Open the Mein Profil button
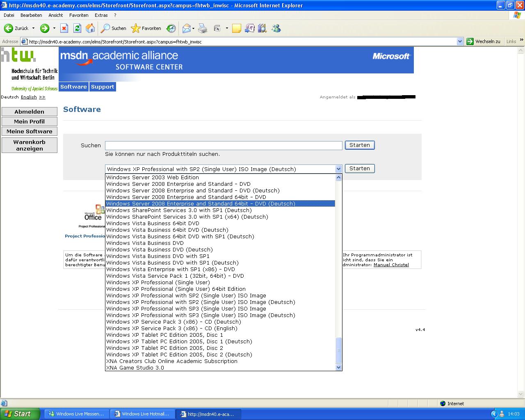Image resolution: width=525 pixels, height=420 pixels. pyautogui.click(x=30, y=121)
